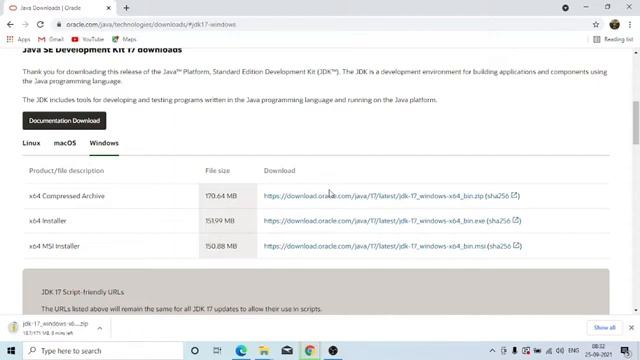
Task: Download the jdk-17 windows-x64 msi link
Action: click(x=375, y=246)
